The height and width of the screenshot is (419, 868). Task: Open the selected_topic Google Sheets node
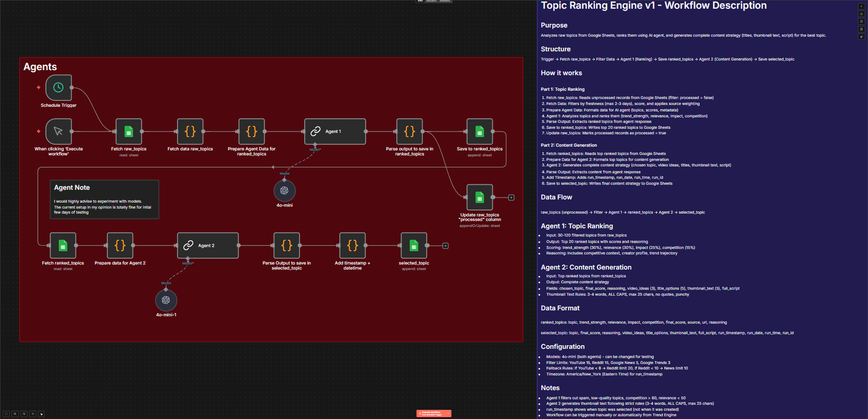click(x=413, y=245)
